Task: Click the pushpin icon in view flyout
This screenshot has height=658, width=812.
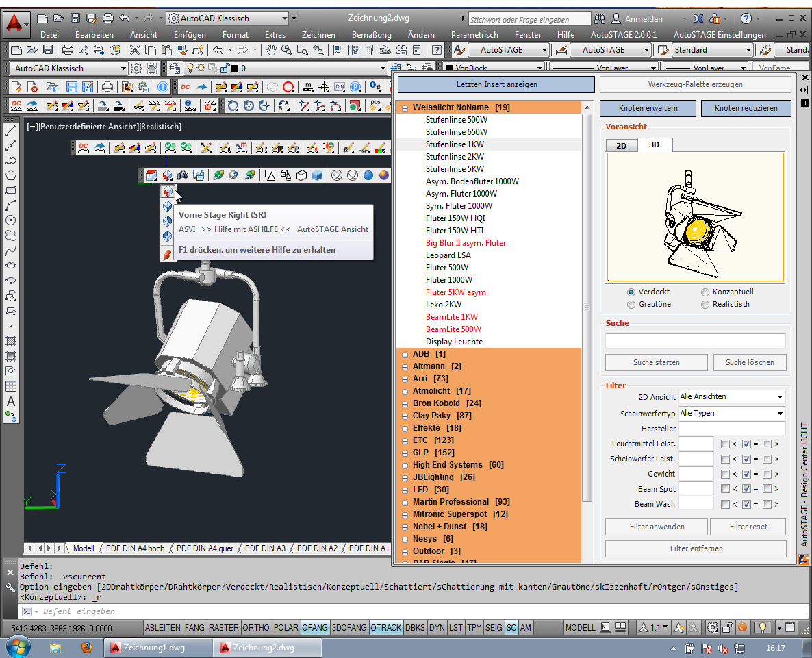Action: pyautogui.click(x=167, y=254)
